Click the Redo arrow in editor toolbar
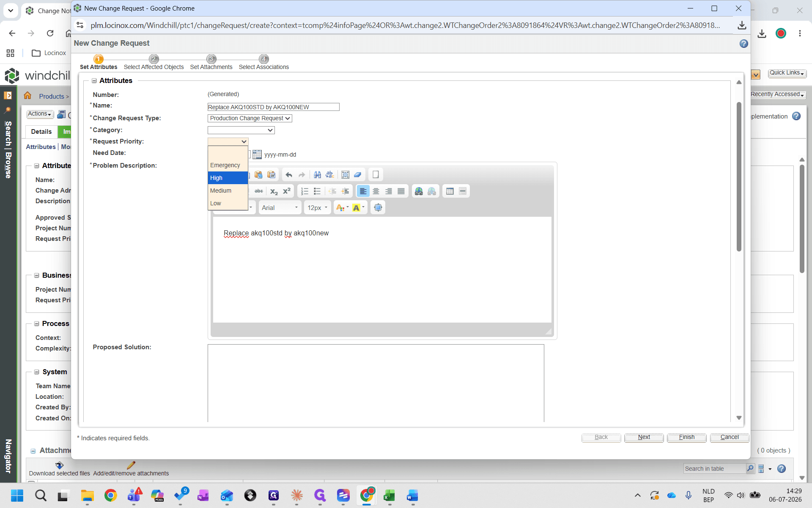Screen dimensions: 812x508 click(x=302, y=175)
